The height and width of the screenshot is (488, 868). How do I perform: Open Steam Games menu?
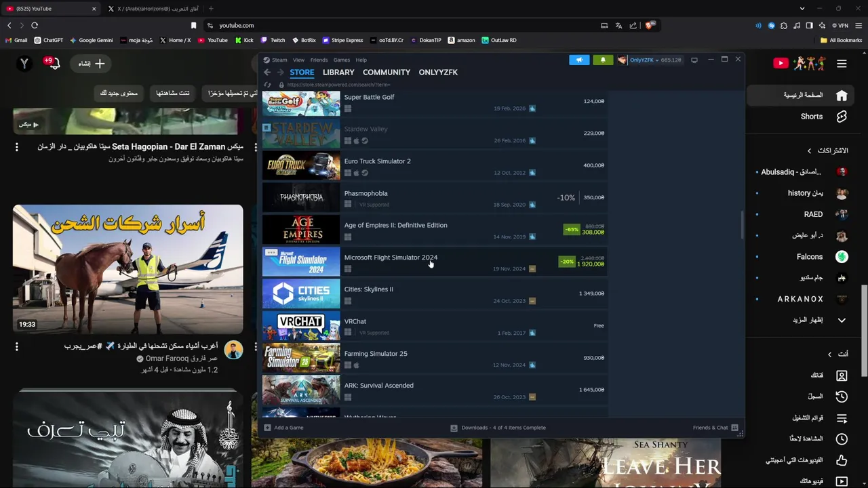click(x=342, y=60)
